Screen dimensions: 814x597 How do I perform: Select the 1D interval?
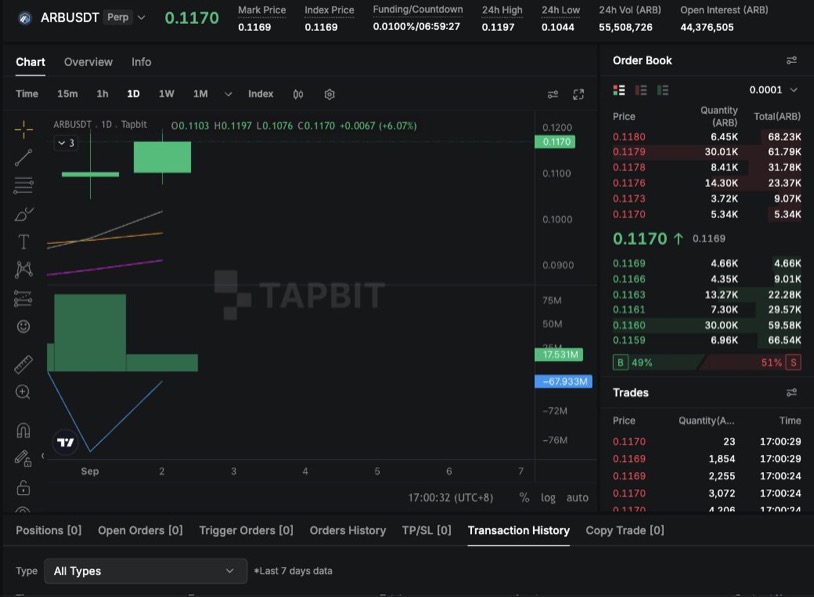coord(133,94)
